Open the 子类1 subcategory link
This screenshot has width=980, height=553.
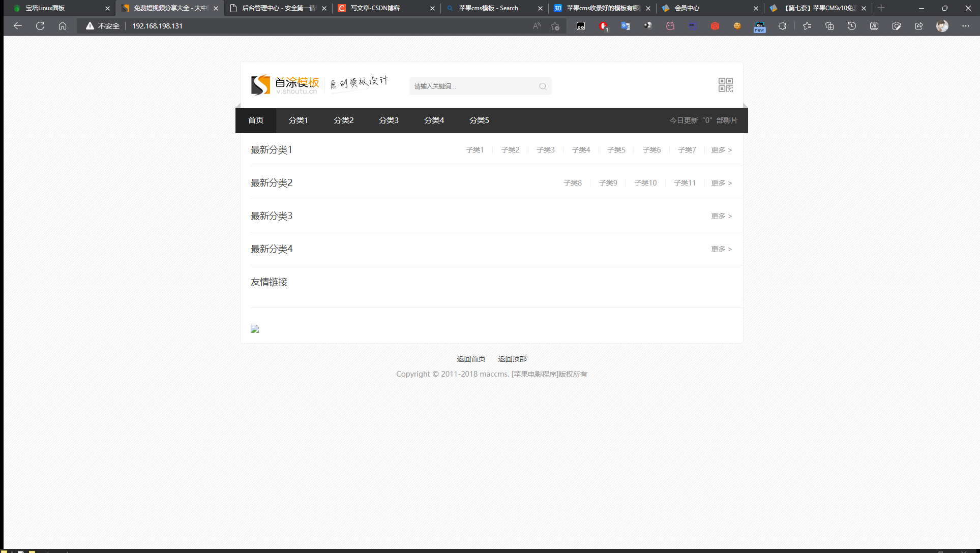tap(475, 150)
